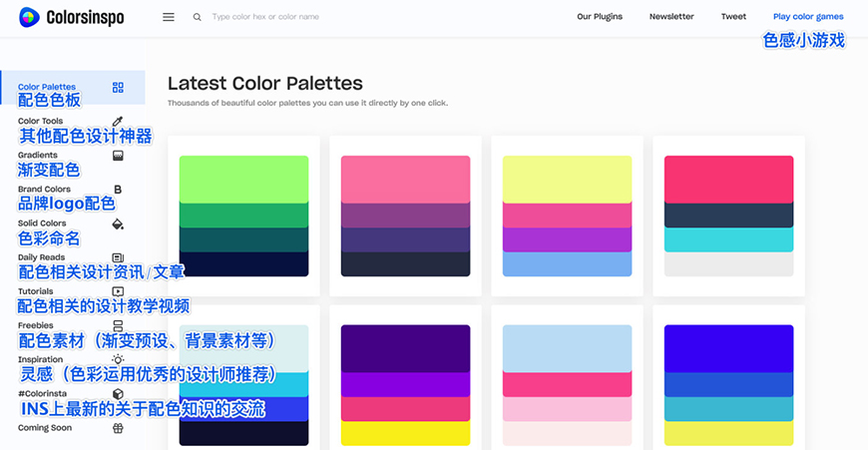Click the search magnifier icon
The width and height of the screenshot is (868, 450).
tap(198, 17)
